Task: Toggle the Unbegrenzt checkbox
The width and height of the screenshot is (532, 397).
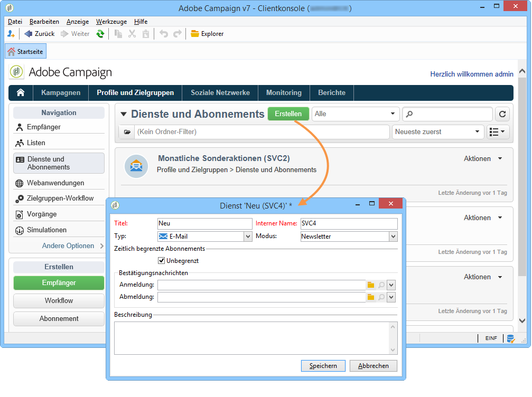Action: 162,261
